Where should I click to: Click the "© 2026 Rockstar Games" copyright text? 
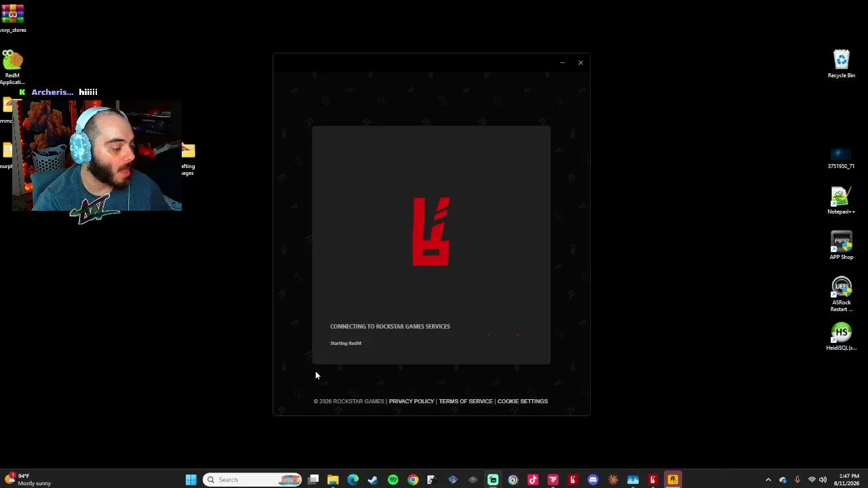point(349,401)
